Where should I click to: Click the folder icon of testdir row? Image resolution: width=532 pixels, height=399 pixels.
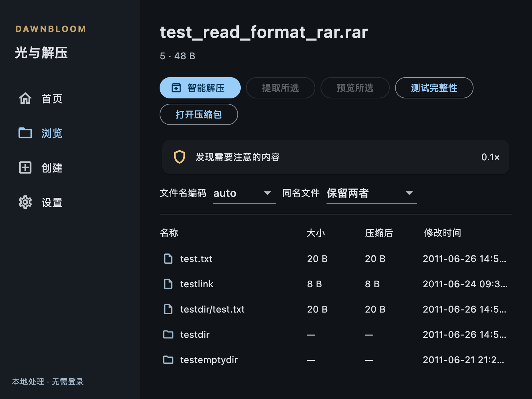click(168, 334)
